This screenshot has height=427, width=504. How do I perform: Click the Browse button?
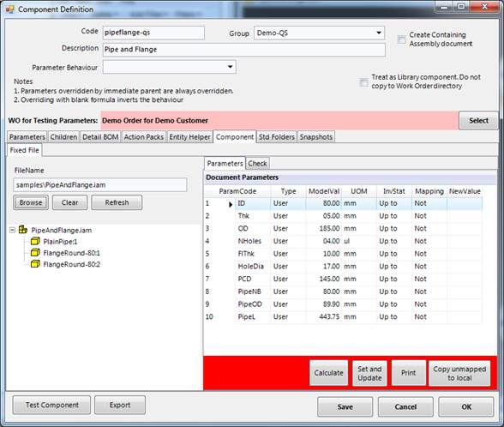[x=31, y=202]
